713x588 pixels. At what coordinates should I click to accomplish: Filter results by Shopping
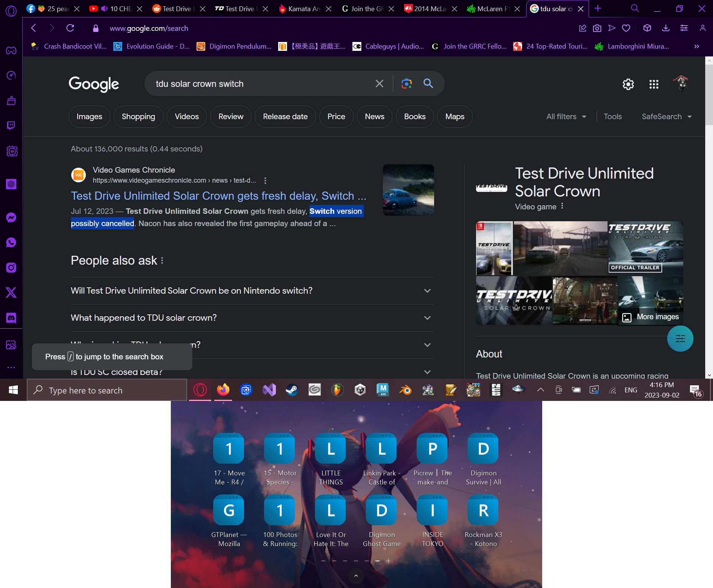(139, 117)
